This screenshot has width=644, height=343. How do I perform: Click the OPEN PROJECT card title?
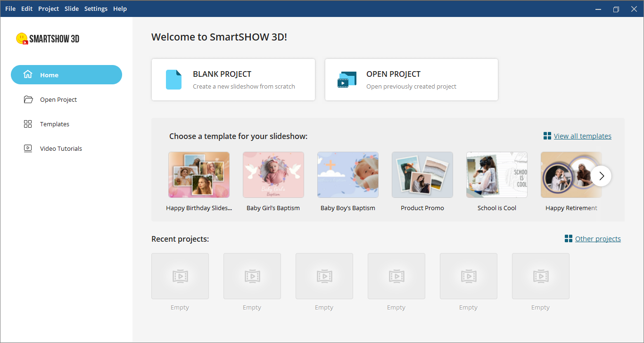tap(393, 74)
